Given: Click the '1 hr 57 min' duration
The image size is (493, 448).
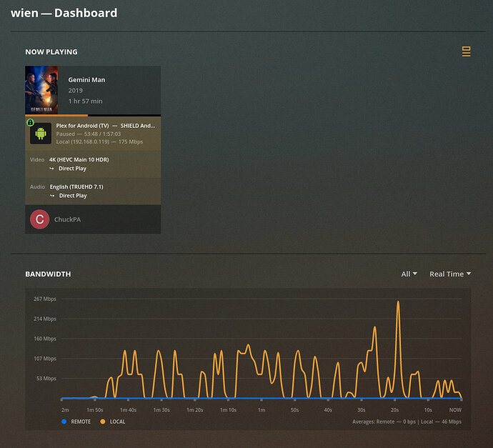Looking at the screenshot, I should 86,101.
